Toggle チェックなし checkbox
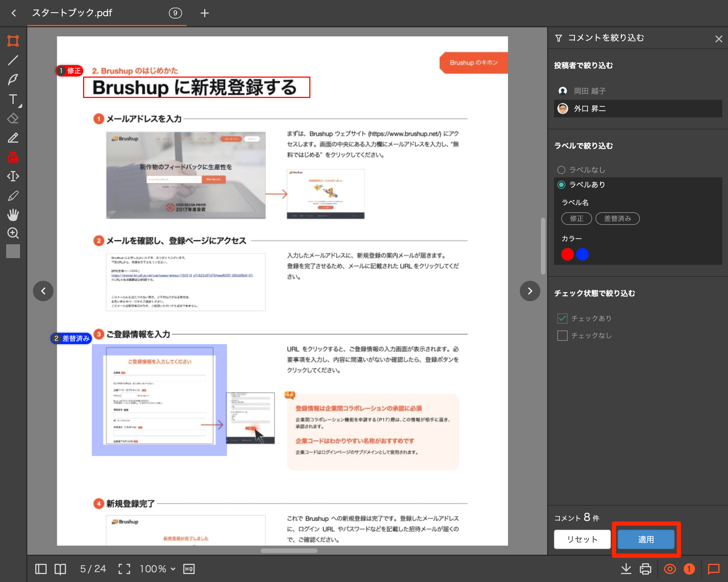The image size is (728, 582). [562, 336]
